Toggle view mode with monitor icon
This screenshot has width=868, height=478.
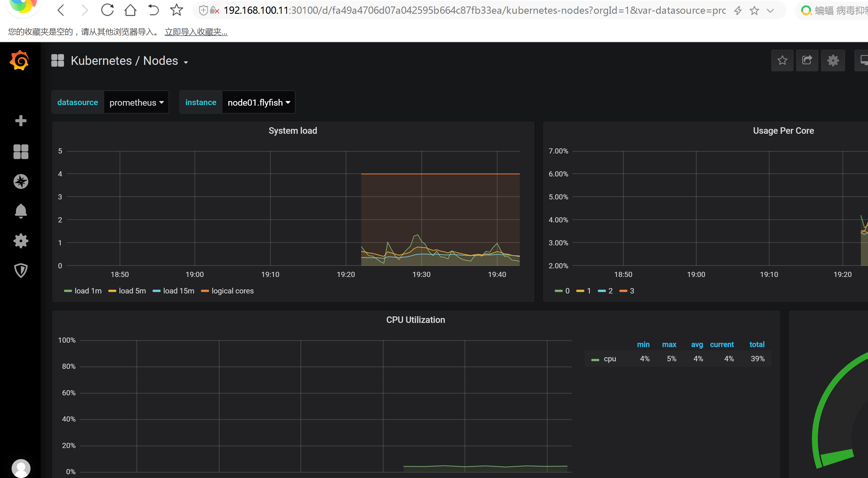[862, 60]
